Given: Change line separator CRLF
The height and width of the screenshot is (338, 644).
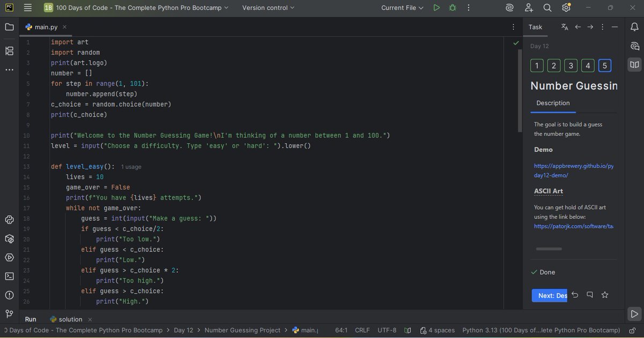Looking at the screenshot, I should pyautogui.click(x=362, y=330).
